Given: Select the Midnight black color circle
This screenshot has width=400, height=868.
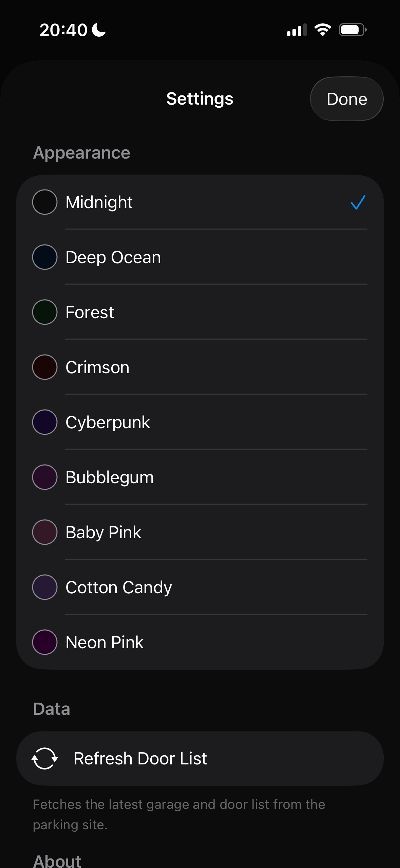Looking at the screenshot, I should pyautogui.click(x=44, y=202).
